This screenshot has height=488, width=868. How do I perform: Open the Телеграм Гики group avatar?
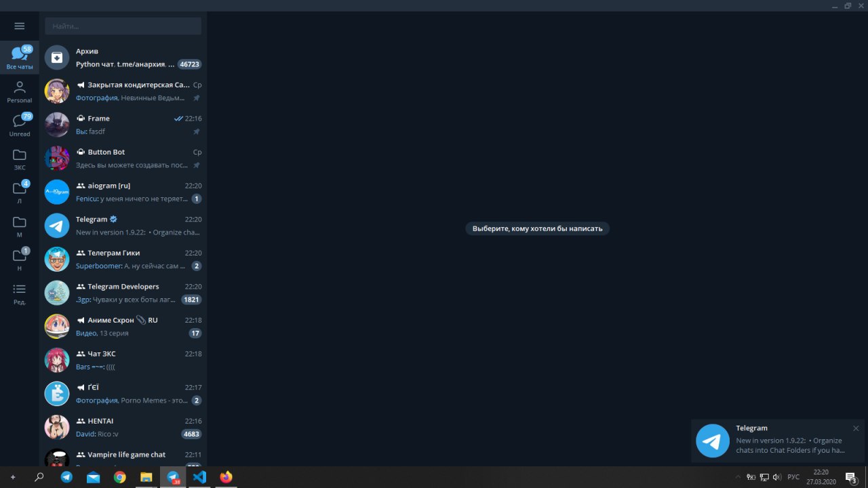click(x=57, y=259)
